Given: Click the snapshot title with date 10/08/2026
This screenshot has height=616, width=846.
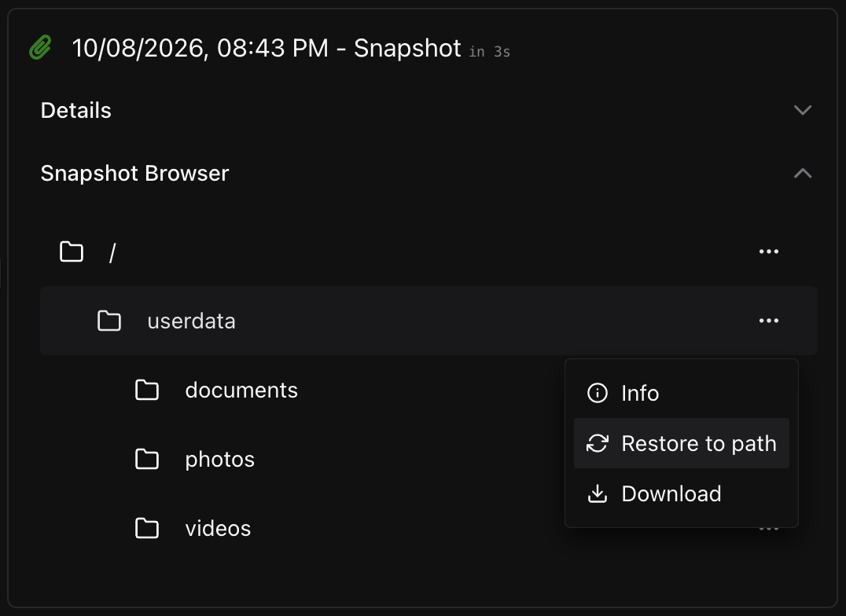Looking at the screenshot, I should coord(267,48).
